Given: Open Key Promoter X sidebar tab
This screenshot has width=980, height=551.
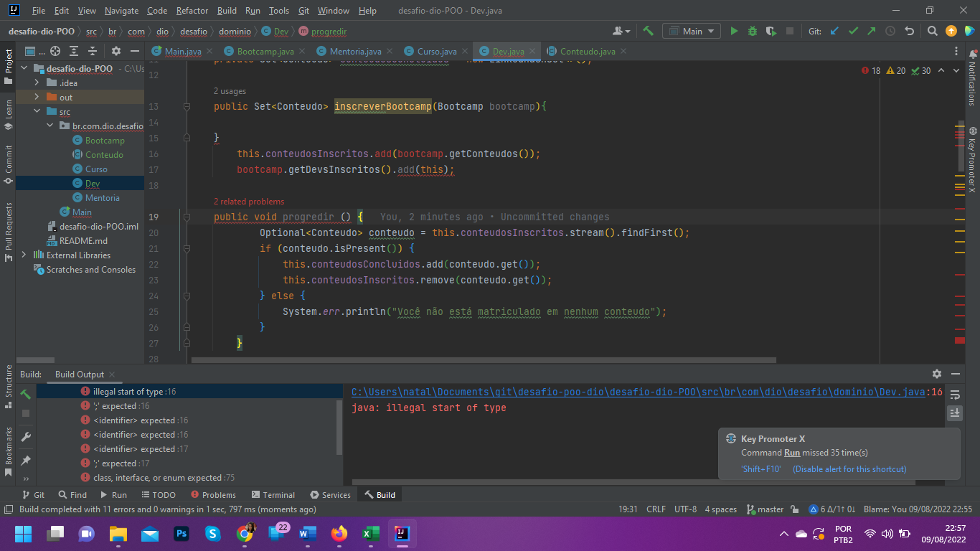Looking at the screenshot, I should pyautogui.click(x=972, y=159).
